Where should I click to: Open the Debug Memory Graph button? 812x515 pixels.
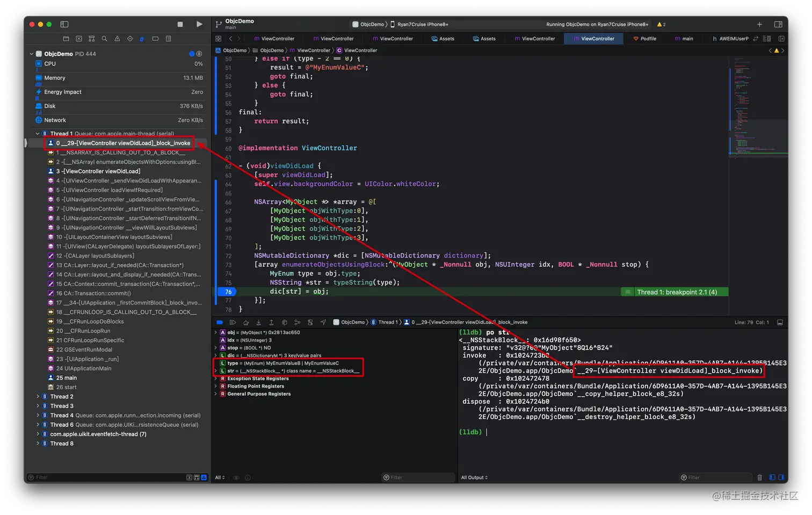(x=297, y=322)
